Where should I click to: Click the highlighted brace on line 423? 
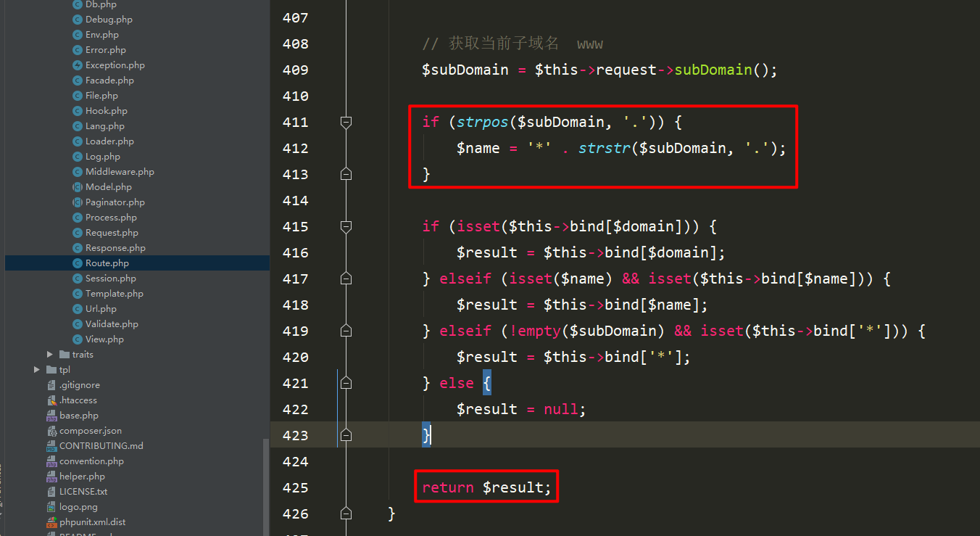pos(427,435)
